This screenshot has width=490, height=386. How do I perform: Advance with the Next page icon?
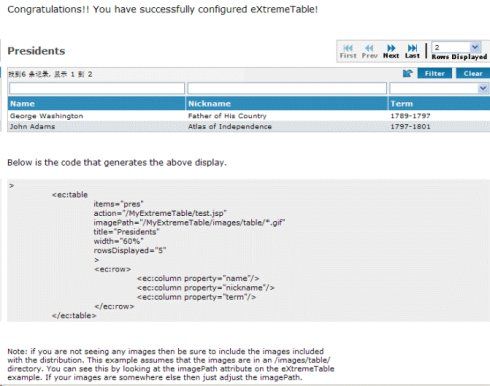391,48
